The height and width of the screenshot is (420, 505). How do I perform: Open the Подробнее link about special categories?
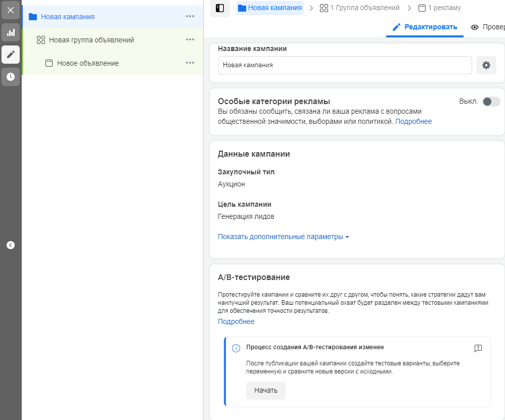[x=414, y=121]
